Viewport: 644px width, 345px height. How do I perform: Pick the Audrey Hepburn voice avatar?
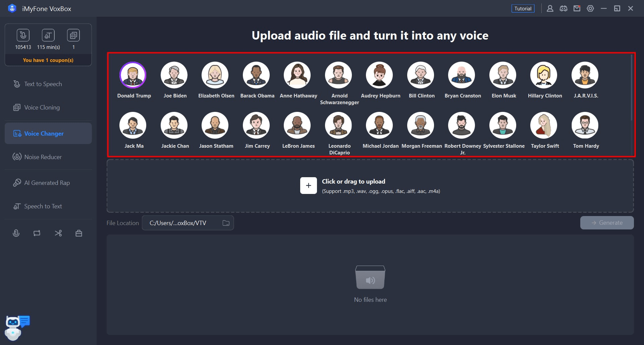tap(379, 75)
